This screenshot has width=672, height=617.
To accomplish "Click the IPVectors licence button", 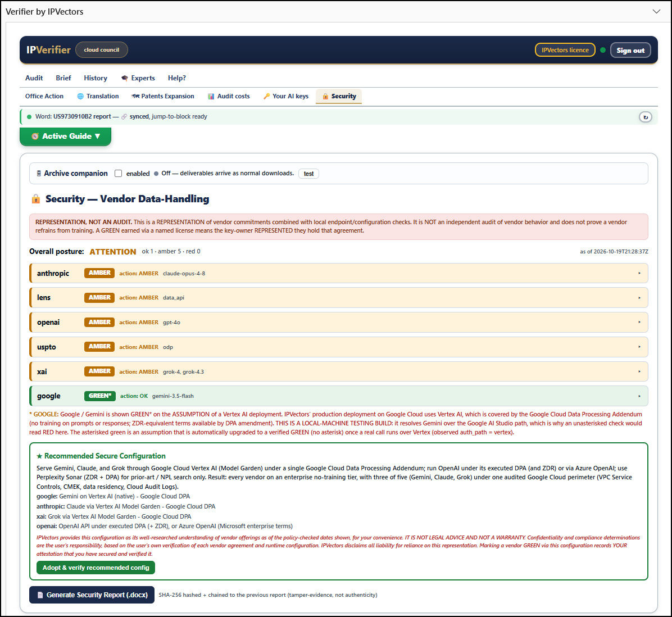I will (565, 50).
